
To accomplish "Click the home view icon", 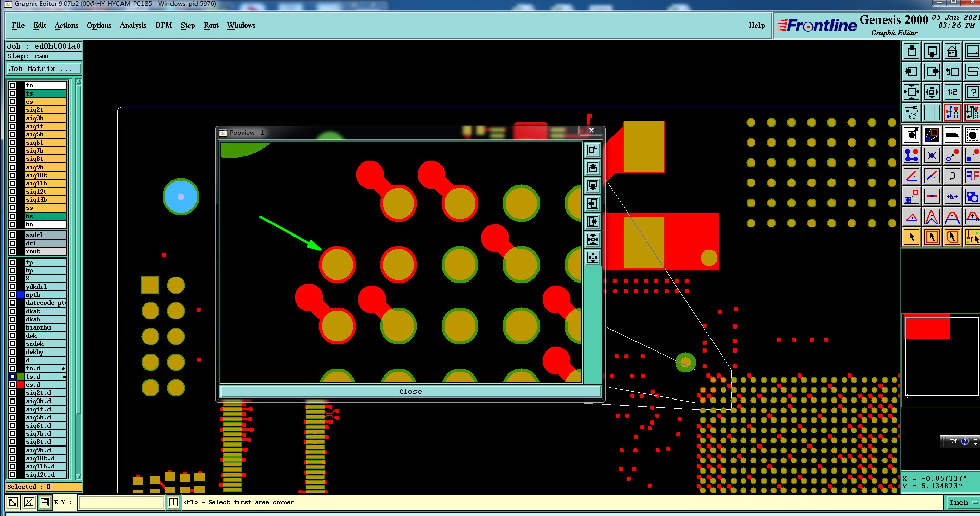I will [x=952, y=51].
